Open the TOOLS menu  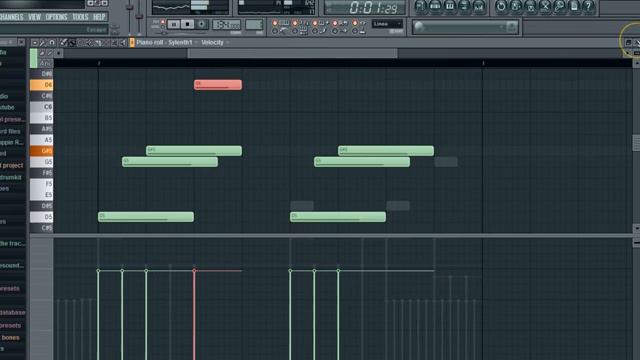80,17
